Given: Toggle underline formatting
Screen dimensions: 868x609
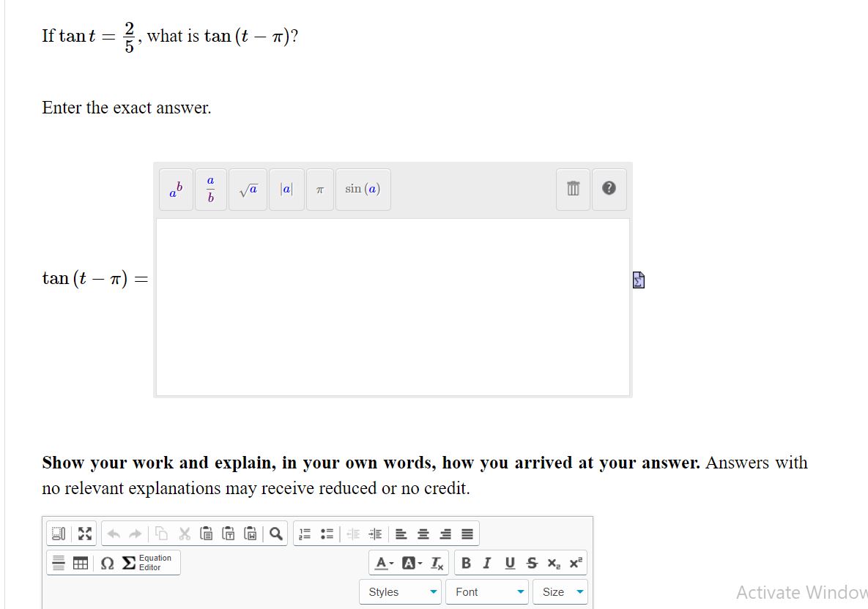Looking at the screenshot, I should coord(509,562).
